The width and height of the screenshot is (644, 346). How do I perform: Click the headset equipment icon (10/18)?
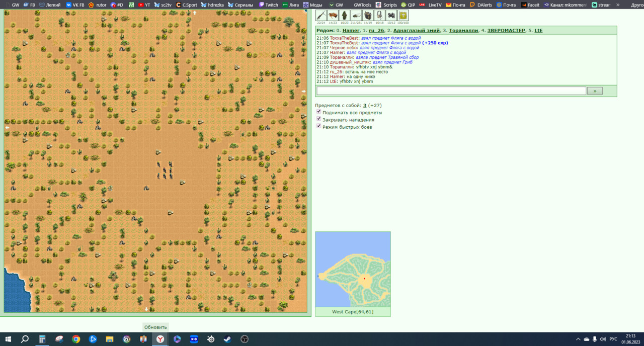pyautogui.click(x=379, y=15)
